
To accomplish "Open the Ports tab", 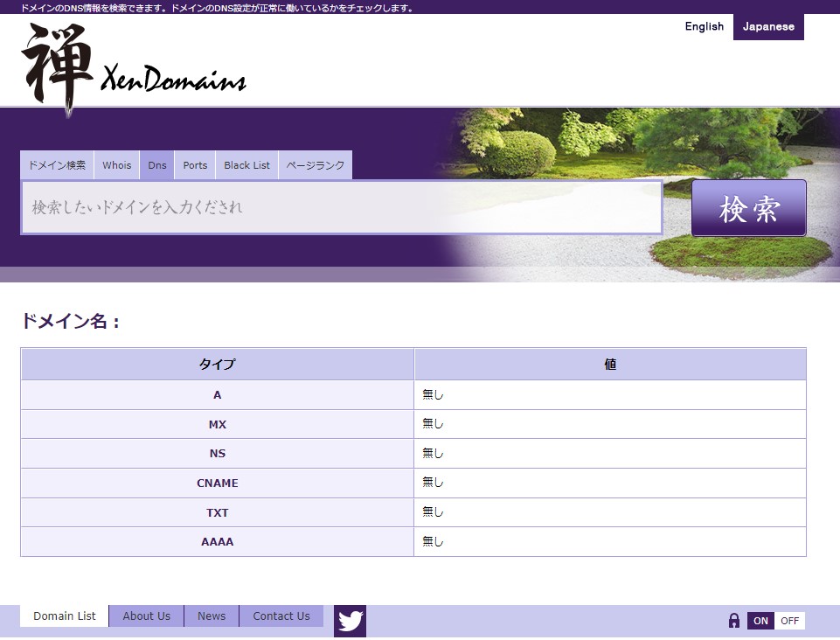I will 195,165.
